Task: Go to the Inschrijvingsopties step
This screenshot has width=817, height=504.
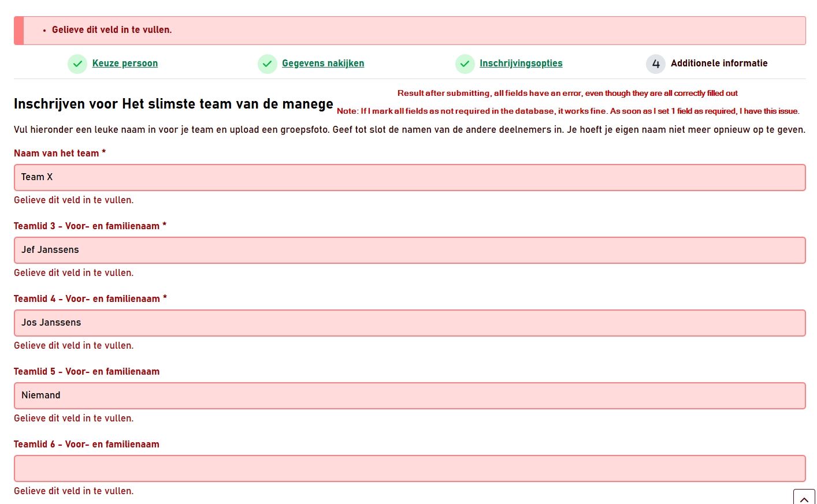Action: [x=521, y=64]
